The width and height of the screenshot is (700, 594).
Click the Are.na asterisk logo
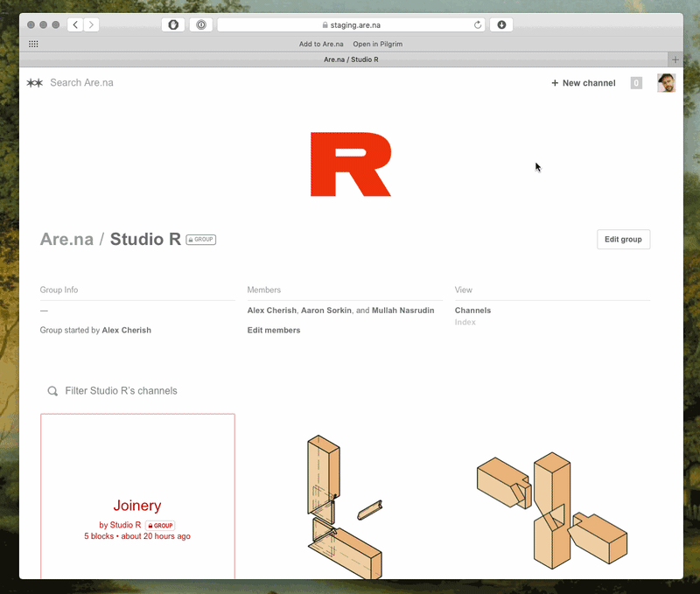click(x=35, y=82)
